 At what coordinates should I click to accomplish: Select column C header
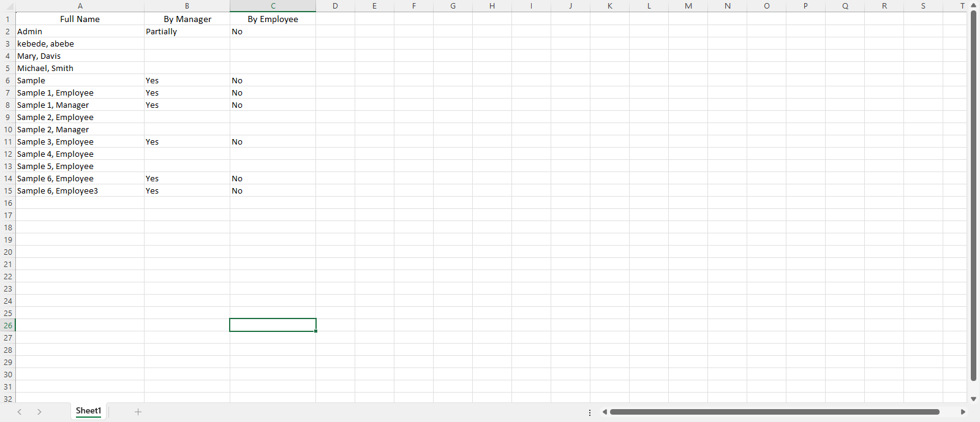tap(273, 6)
